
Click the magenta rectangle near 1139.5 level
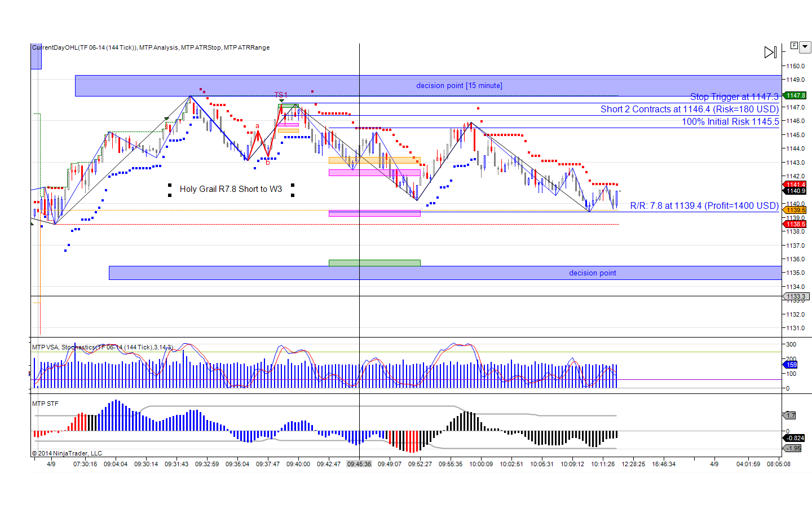point(374,213)
